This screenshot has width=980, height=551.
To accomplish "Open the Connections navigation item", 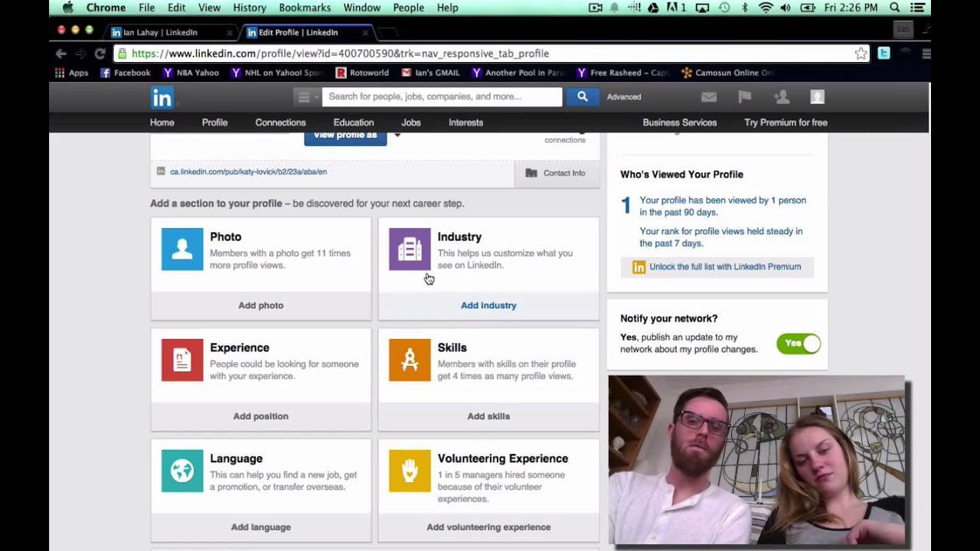I will tap(280, 122).
